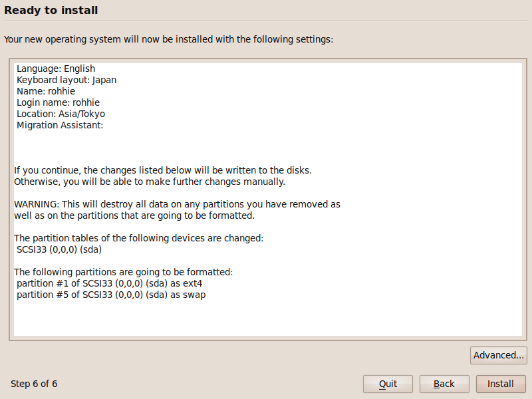
Task: Select the SCSI33 (0,0,0) (sda) device line
Action: pyautogui.click(x=59, y=250)
